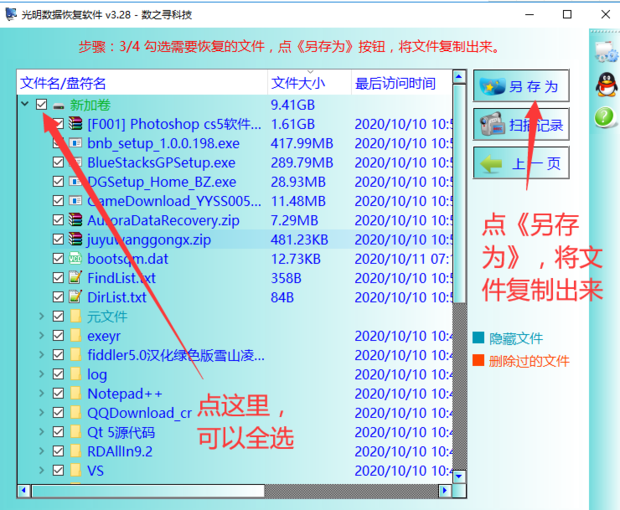Uncheck the bootsqm.dat checkbox

point(58,259)
